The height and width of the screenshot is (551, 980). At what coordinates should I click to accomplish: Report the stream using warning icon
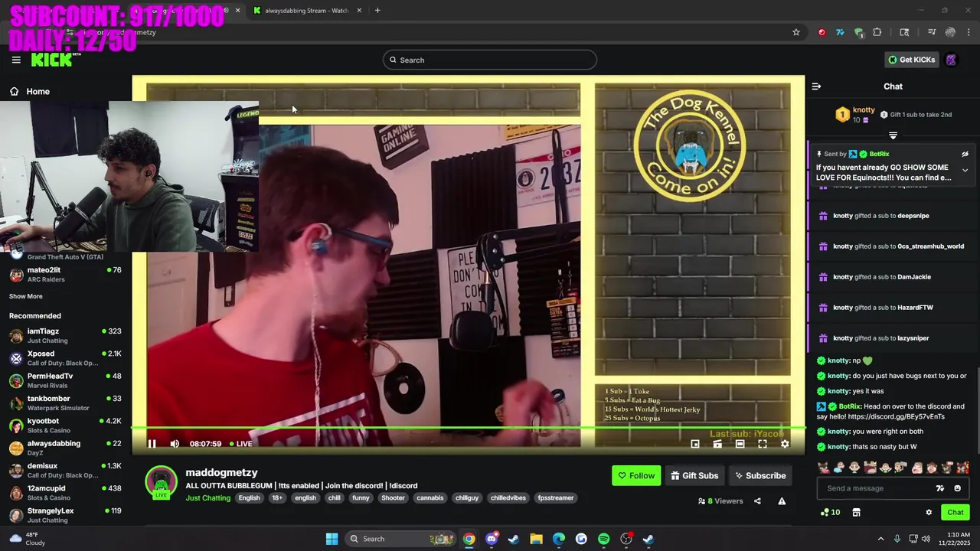782,501
